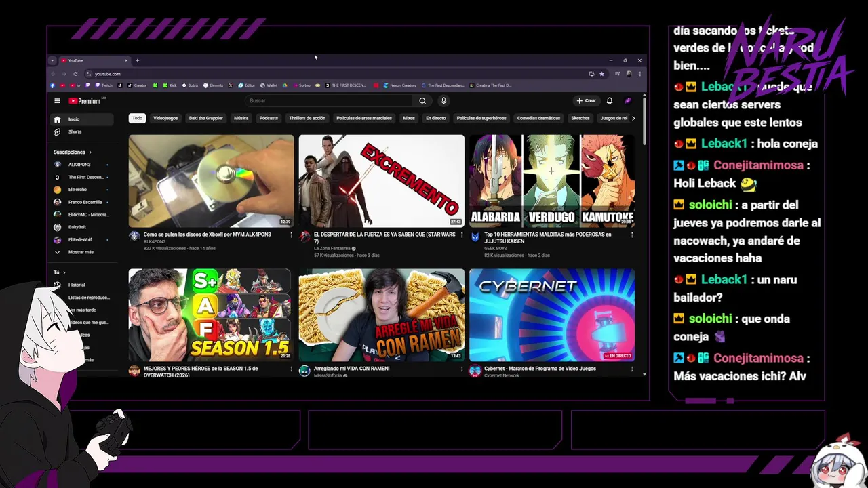
Task: Open options menu for Jujutsu Kaisen video
Action: click(x=632, y=235)
